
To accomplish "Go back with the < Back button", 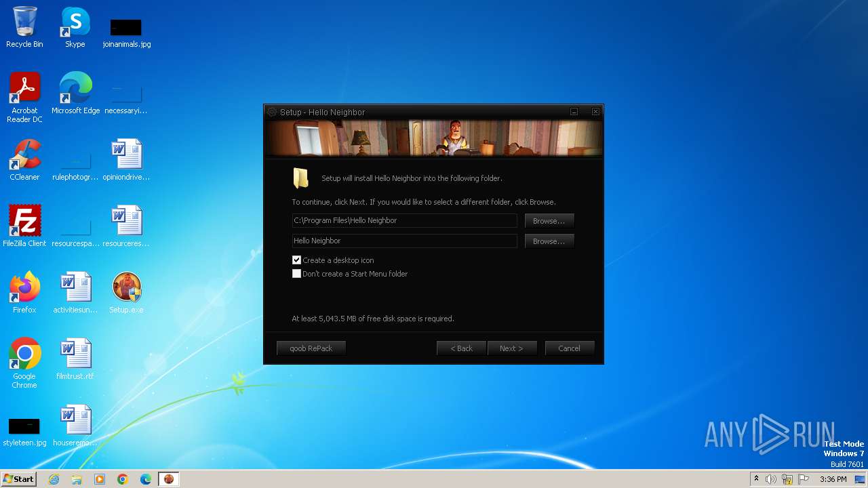I will coord(461,348).
